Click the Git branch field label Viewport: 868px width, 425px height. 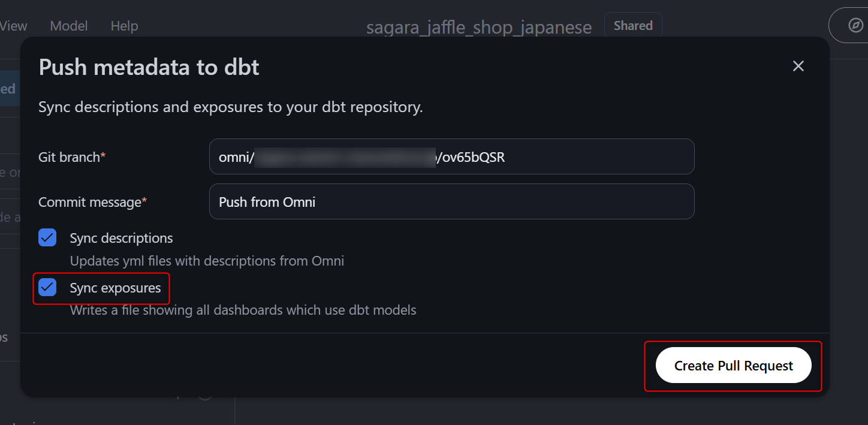pyautogui.click(x=70, y=157)
